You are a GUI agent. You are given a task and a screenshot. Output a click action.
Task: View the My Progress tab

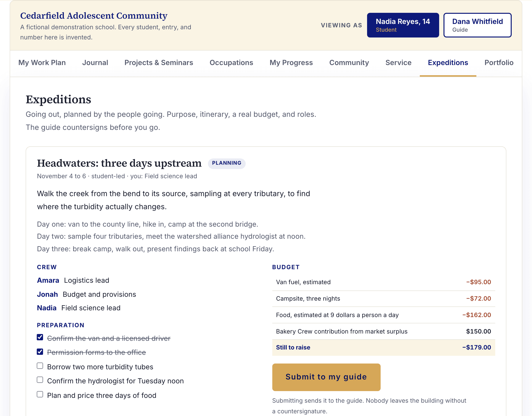point(291,63)
